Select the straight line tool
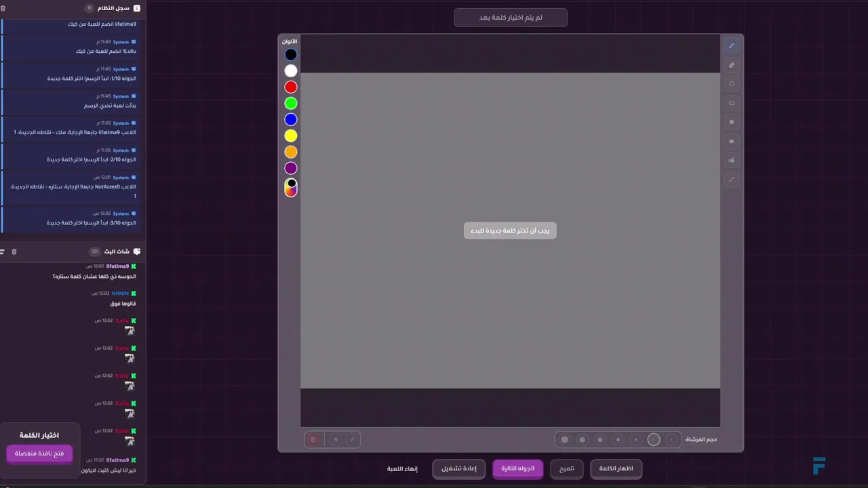Image resolution: width=868 pixels, height=488 pixels. 731,180
